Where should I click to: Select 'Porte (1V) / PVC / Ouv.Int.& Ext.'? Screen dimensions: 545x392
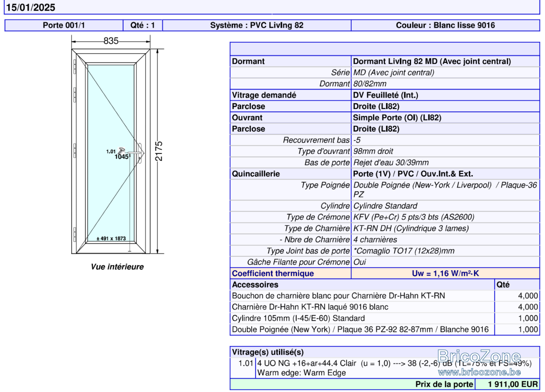[x=413, y=174]
